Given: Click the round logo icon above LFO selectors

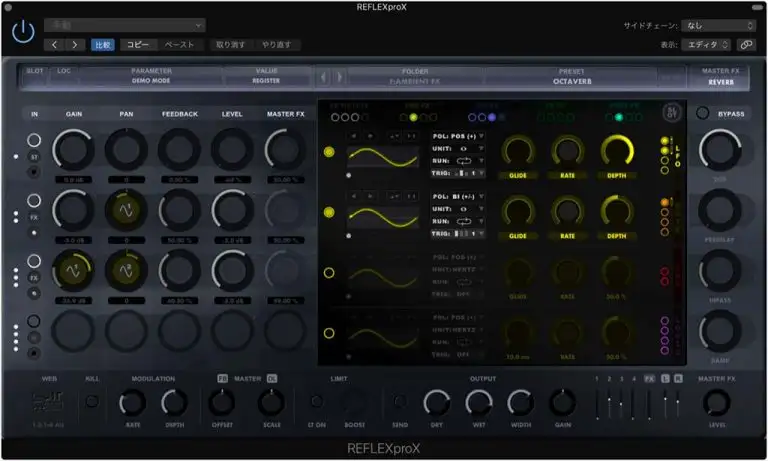Looking at the screenshot, I should [x=672, y=113].
